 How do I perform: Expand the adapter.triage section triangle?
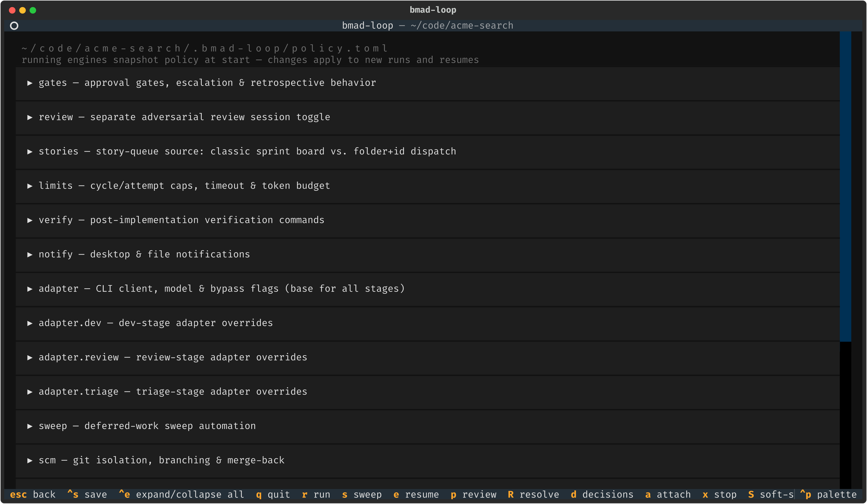coord(30,391)
